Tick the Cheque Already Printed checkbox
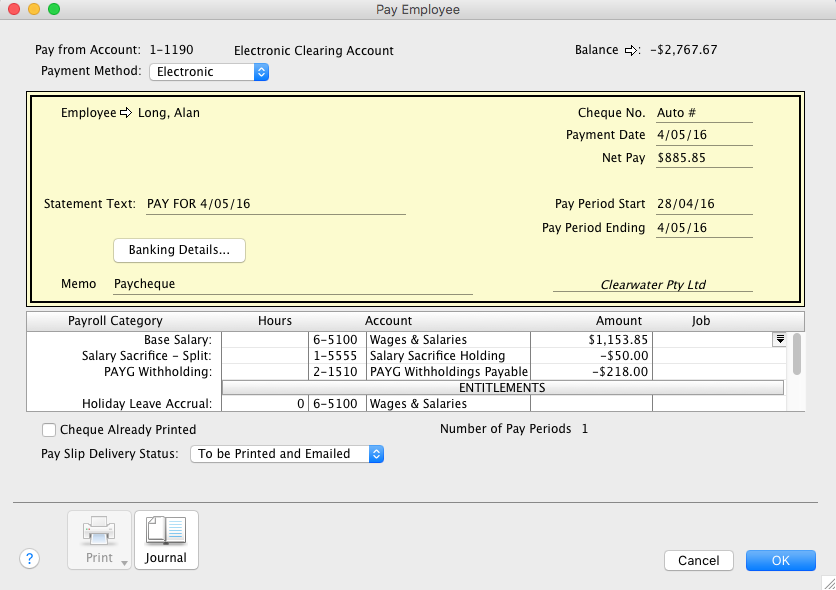The width and height of the screenshot is (836, 590). tap(49, 430)
